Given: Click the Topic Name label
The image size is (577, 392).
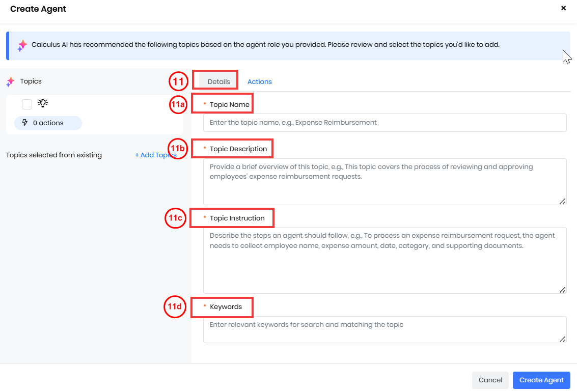Looking at the screenshot, I should tap(230, 105).
